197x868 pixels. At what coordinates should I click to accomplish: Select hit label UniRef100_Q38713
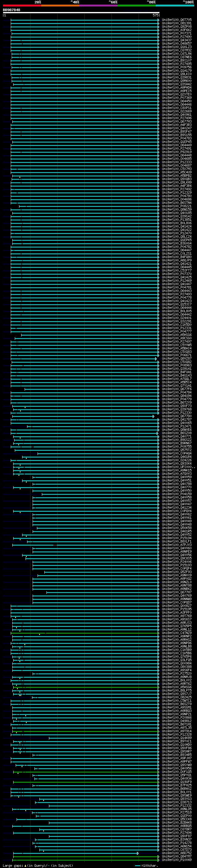[177, 802]
